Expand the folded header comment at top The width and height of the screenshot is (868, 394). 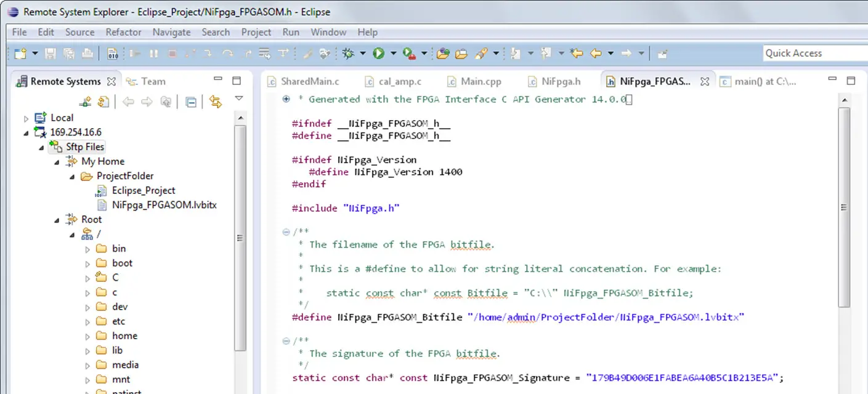pyautogui.click(x=286, y=99)
